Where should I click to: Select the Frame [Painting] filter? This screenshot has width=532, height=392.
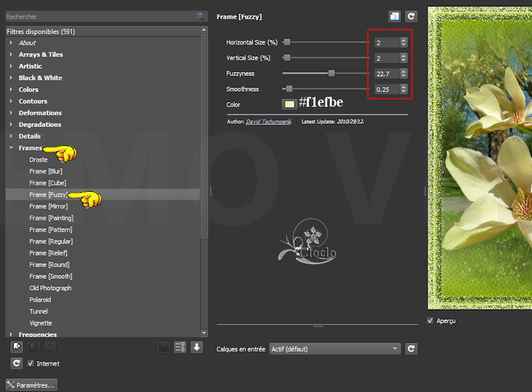tap(51, 218)
